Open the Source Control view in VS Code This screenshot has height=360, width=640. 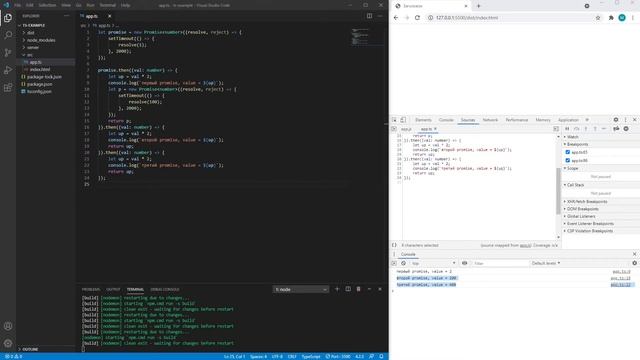pos(8,53)
